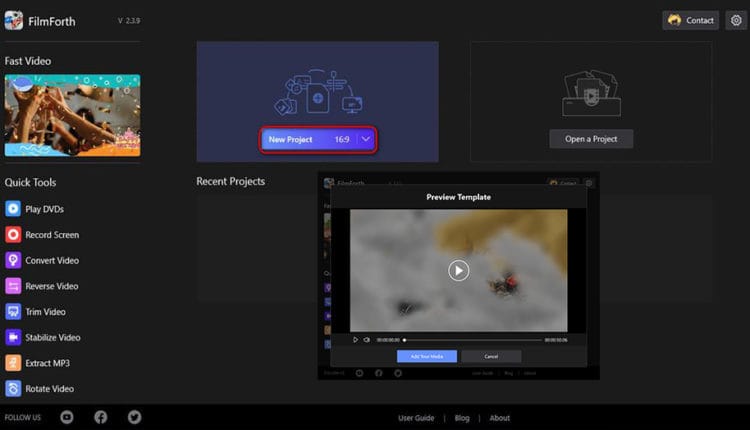This screenshot has height=430, width=750.
Task: Click the Rotate Video label
Action: click(x=50, y=389)
